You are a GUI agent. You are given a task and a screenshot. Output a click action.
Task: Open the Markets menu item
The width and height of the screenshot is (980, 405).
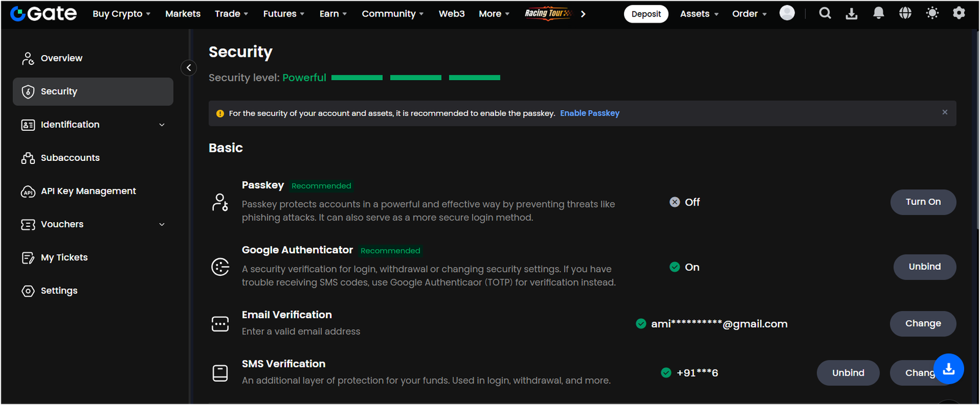[183, 13]
